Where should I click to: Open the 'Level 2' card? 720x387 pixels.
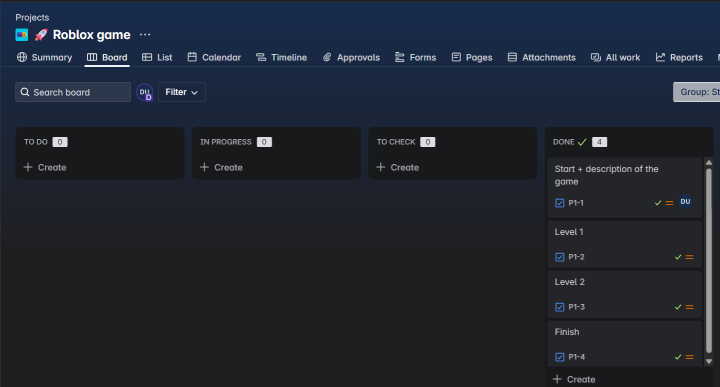coord(624,294)
